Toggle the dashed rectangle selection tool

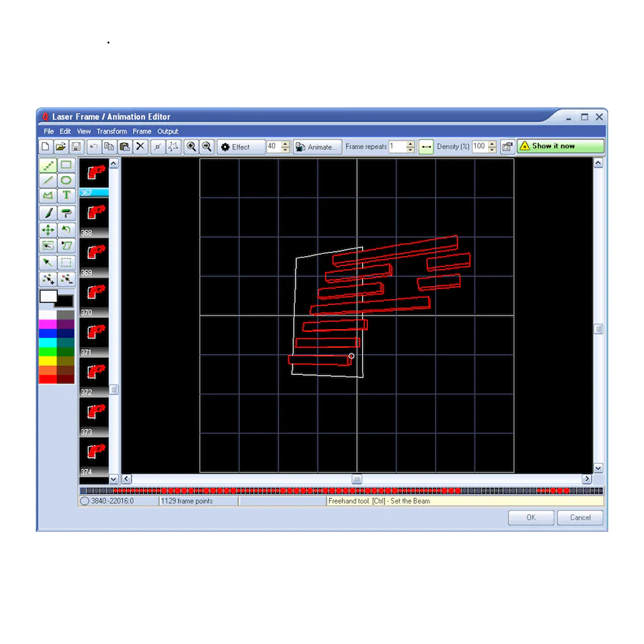(x=67, y=263)
